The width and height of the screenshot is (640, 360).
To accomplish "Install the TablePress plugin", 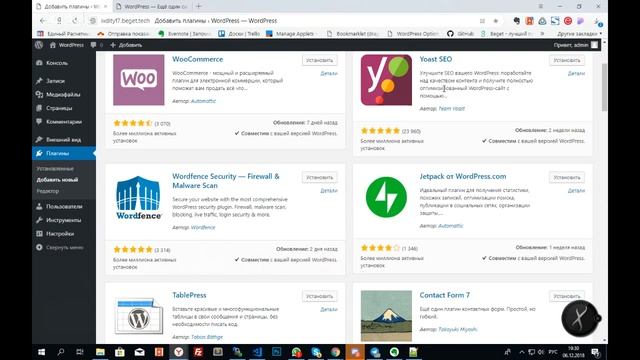I will (x=320, y=296).
